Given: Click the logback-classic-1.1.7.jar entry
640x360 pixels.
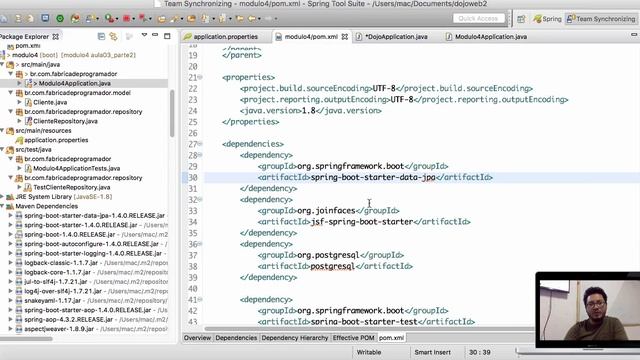Looking at the screenshot, I should coord(61,263).
